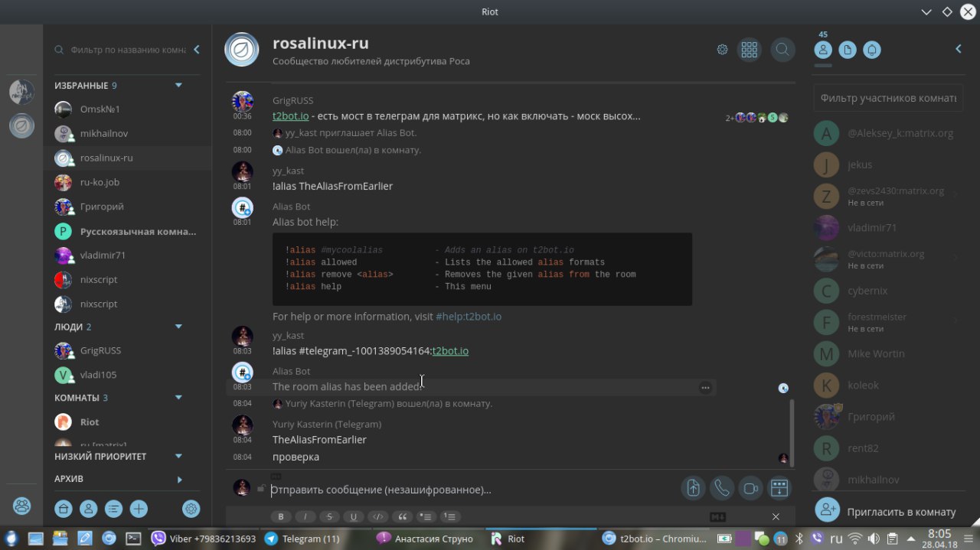Open the volume tray icon
Viewport: 980px width, 550px height.
[x=874, y=539]
